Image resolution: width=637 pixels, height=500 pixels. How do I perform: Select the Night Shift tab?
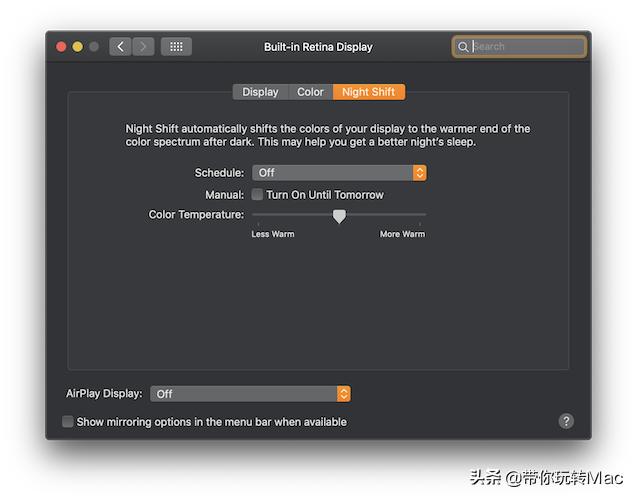point(368,92)
